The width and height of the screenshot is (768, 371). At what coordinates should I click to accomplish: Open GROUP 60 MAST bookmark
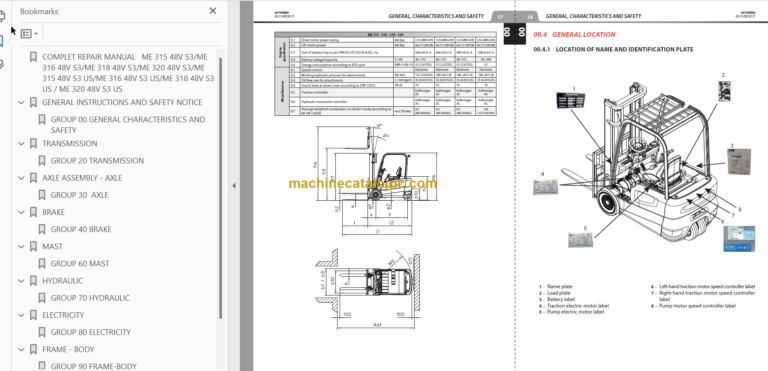pos(80,264)
